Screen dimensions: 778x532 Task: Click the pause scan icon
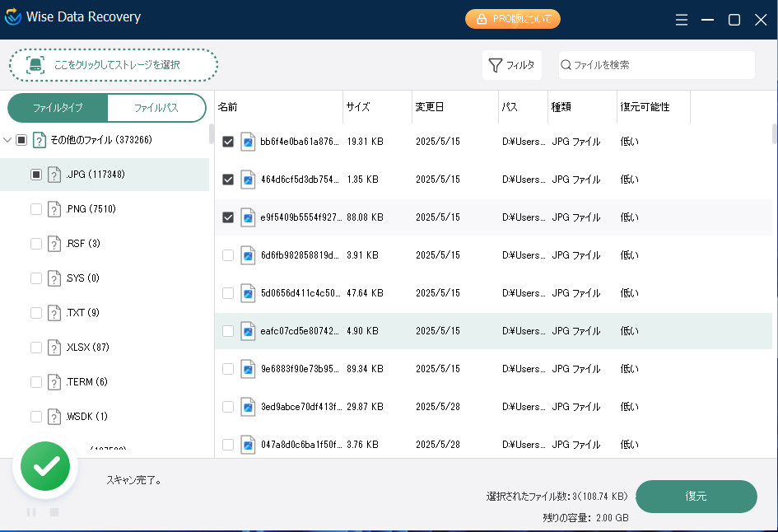[x=31, y=512]
